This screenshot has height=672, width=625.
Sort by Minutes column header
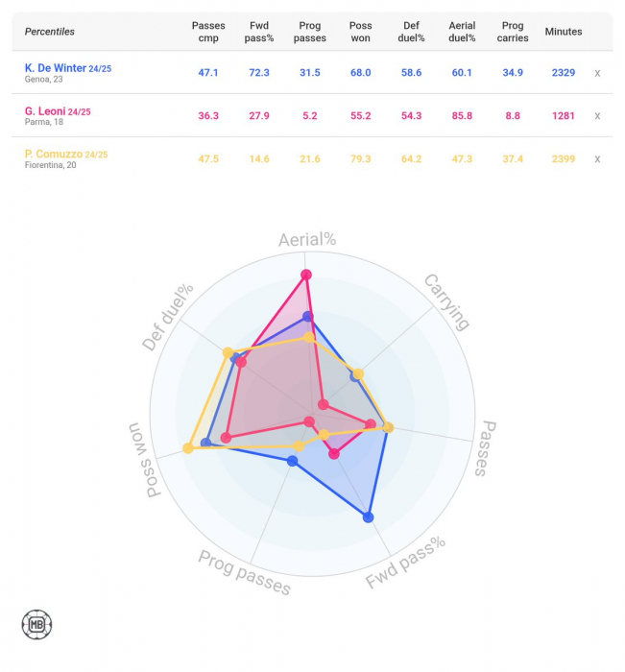coord(564,32)
